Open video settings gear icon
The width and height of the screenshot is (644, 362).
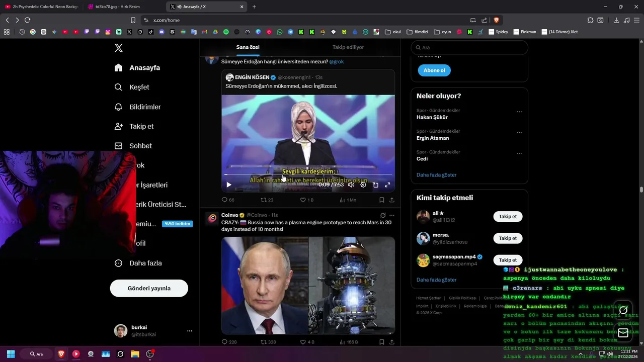click(363, 185)
